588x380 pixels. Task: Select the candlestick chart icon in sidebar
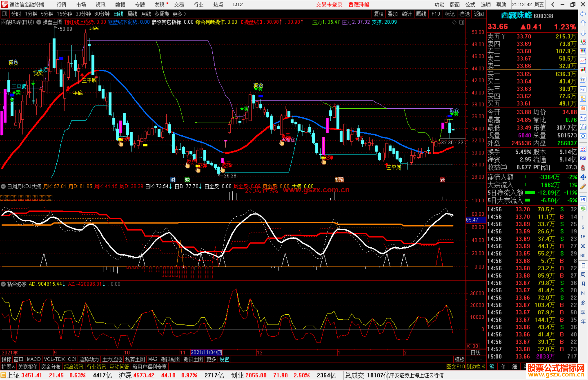(583, 70)
